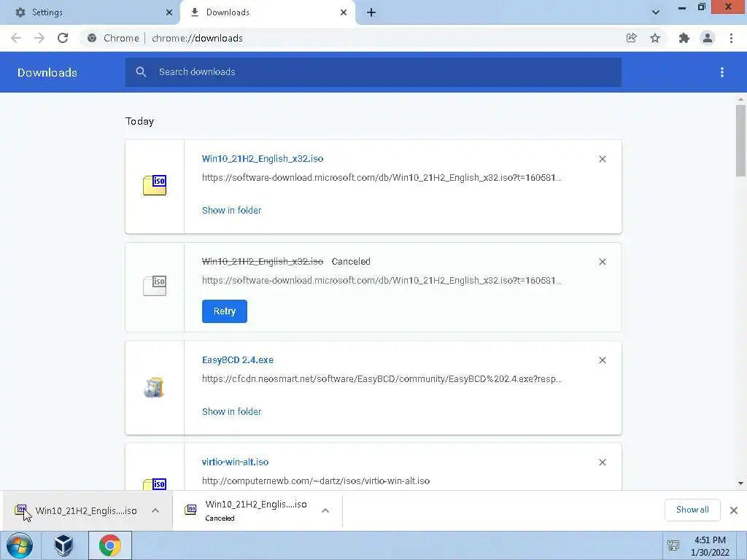
Task: Click the Chrome icon in the taskbar
Action: click(110, 545)
